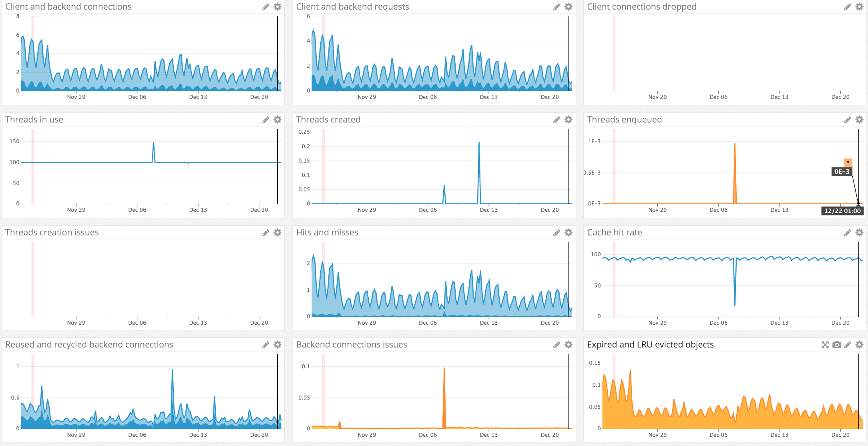Click pencil icon on Backend connections issues
Viewport: 868px width, 446px height.
pyautogui.click(x=557, y=345)
